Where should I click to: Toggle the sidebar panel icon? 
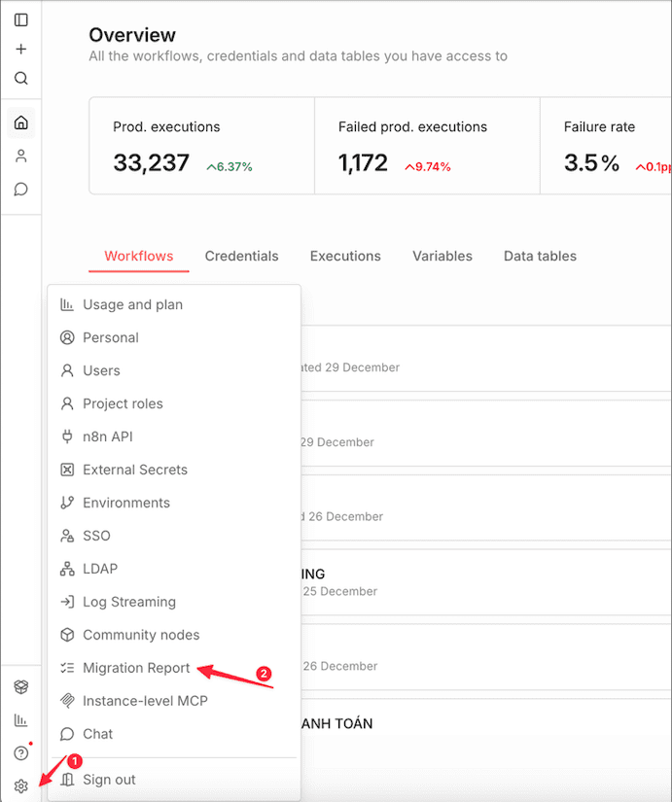[20, 19]
